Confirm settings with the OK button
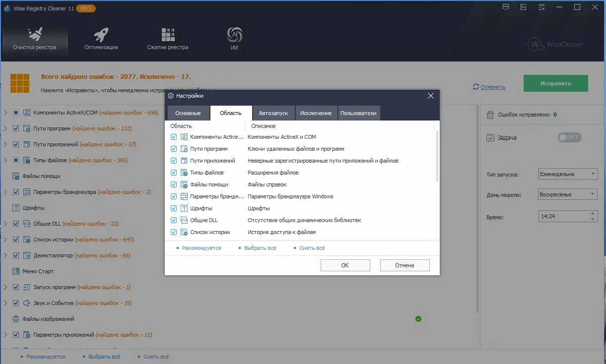The width and height of the screenshot is (606, 364). [345, 265]
